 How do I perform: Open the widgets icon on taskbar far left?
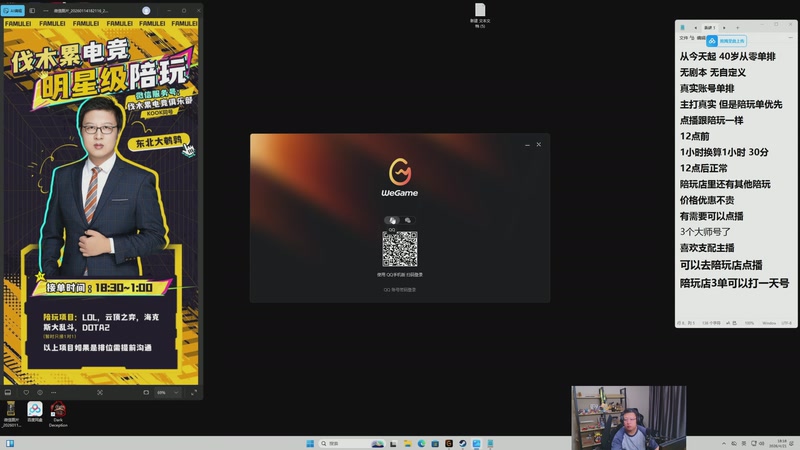coord(10,443)
